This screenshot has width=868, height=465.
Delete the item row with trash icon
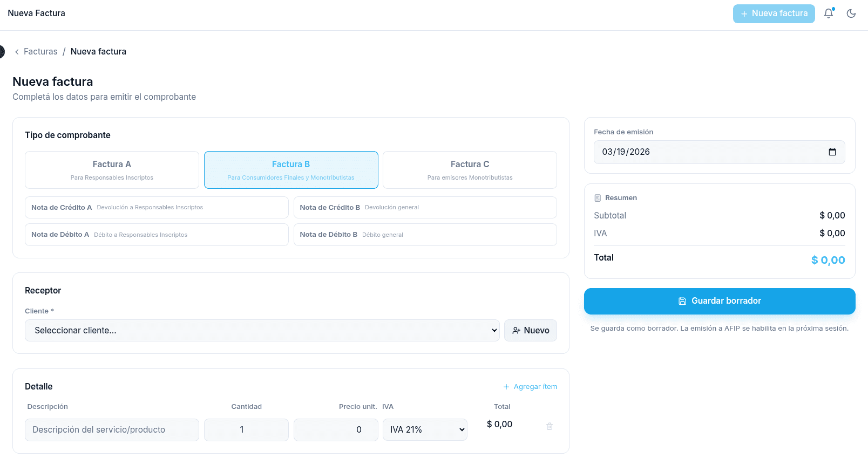[x=550, y=426]
